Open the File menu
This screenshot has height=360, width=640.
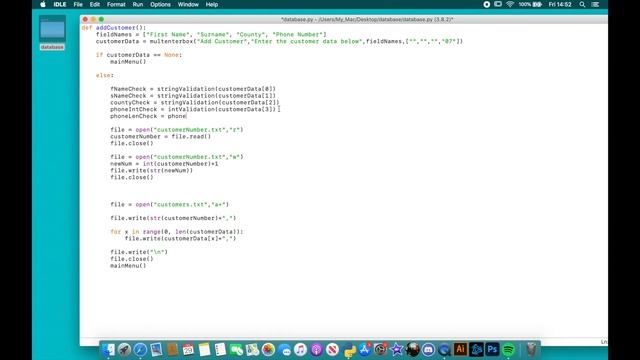78,4
